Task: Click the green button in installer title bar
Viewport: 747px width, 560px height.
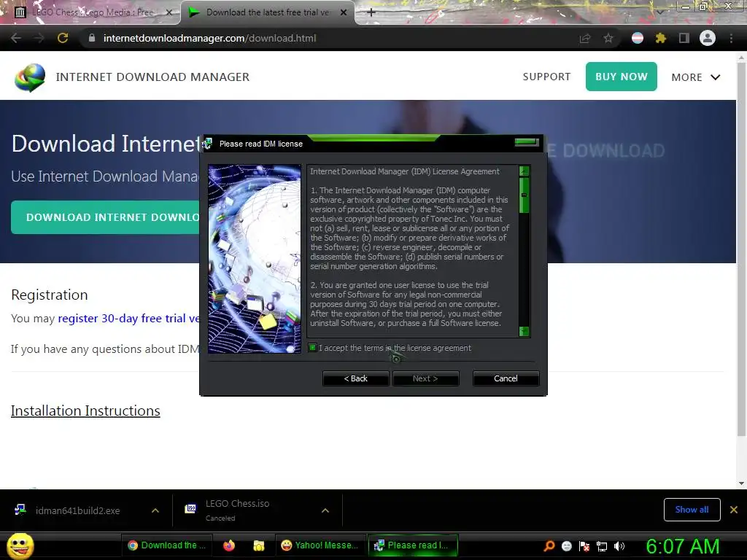Action: coord(527,142)
